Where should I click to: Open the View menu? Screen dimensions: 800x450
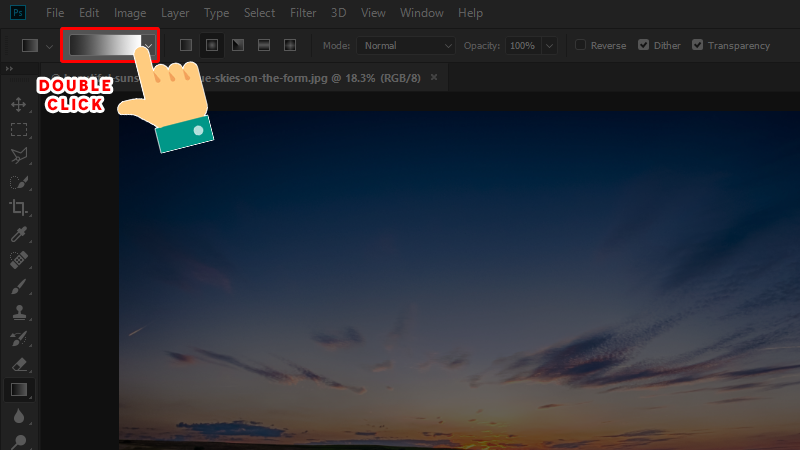[373, 13]
